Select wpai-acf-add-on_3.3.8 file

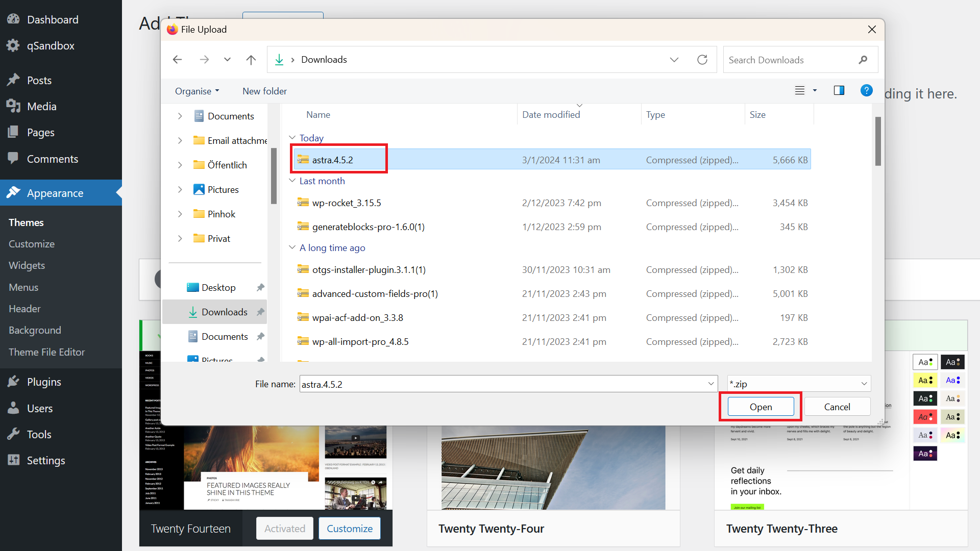click(552, 317)
